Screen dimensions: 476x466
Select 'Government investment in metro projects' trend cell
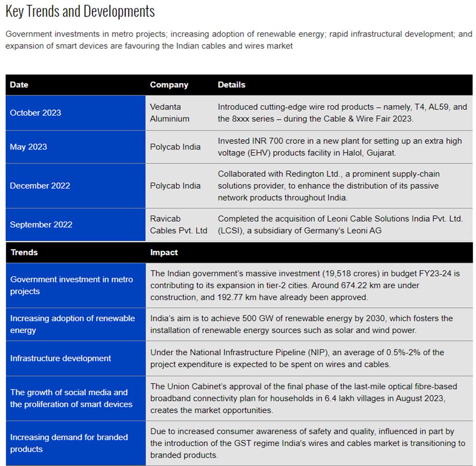[76, 285]
